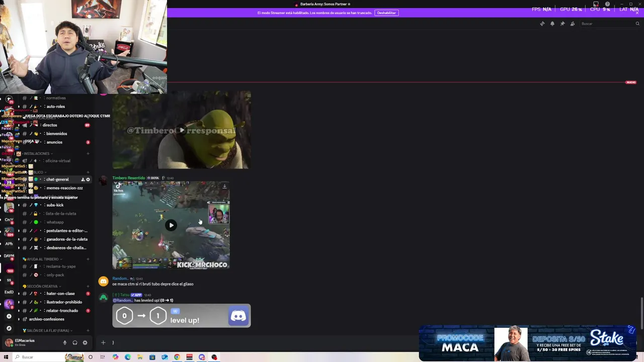Open Microsoft Edge from the taskbar

coord(128,357)
